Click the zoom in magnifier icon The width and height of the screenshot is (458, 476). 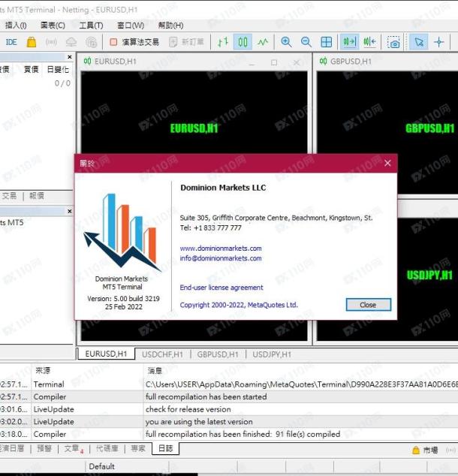click(286, 42)
